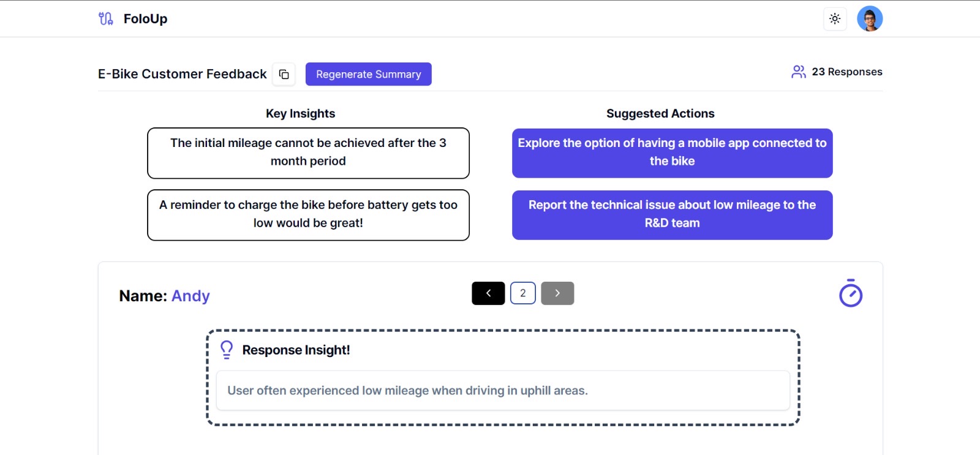Copy the interview link icon
This screenshot has height=455, width=980.
tap(284, 74)
